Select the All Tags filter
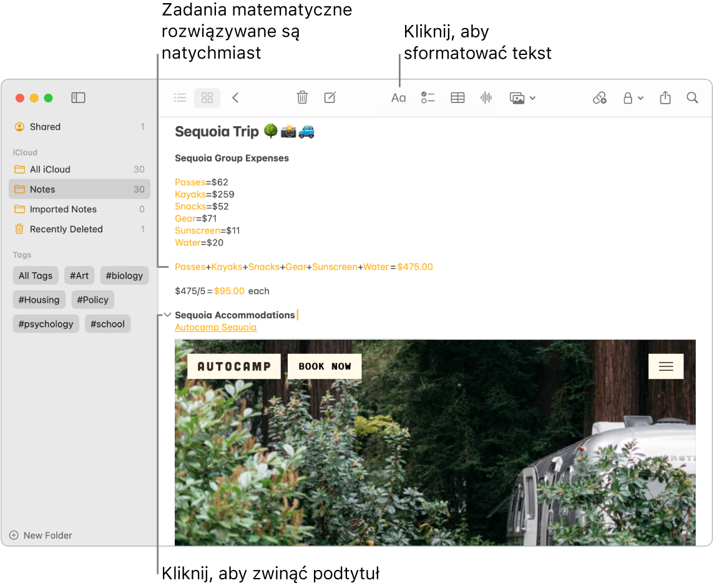Viewport: 714px width, 588px height. click(36, 275)
